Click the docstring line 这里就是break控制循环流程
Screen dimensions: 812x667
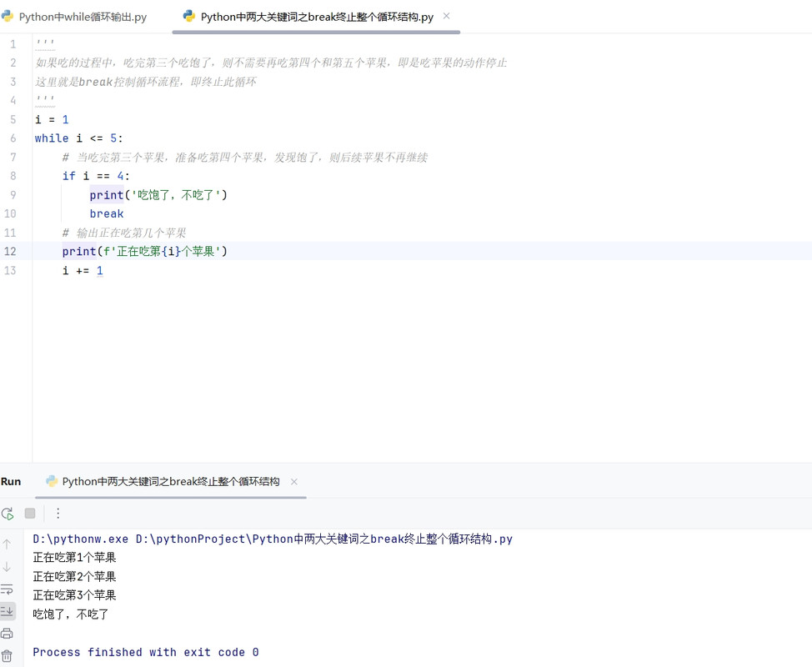click(146, 82)
